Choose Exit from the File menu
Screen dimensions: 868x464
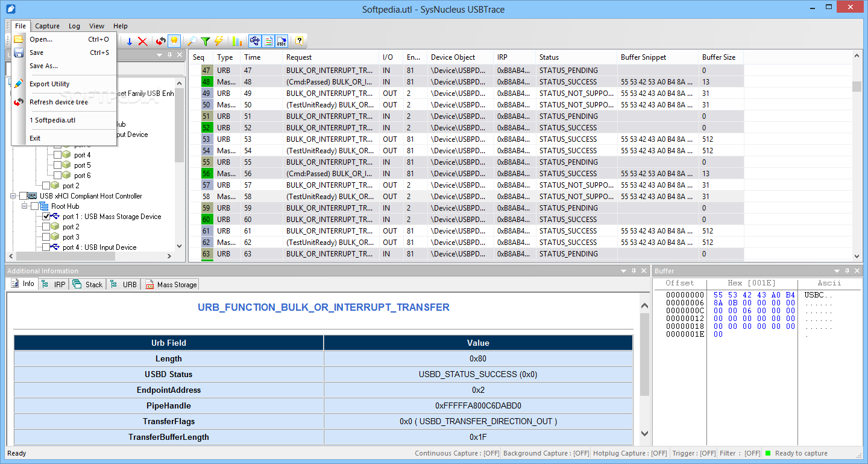pos(64,138)
